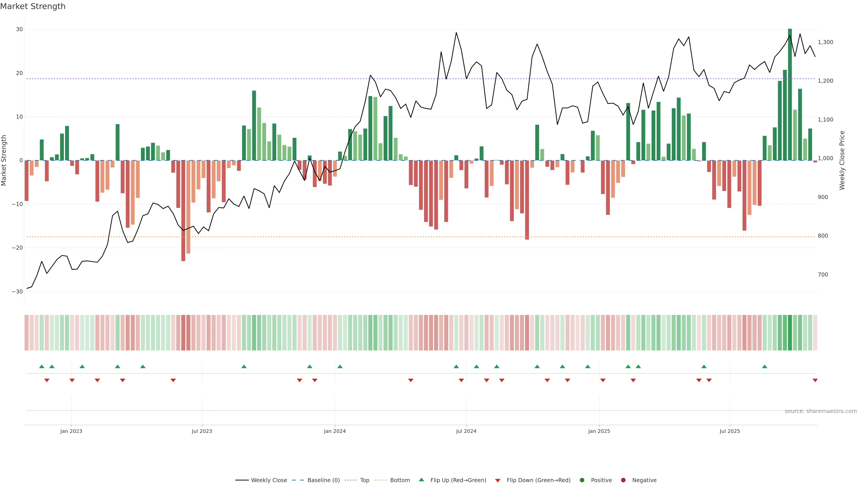Click the rightmost green flip-up triangle marker
Screen dimensions: 868x488
(764, 366)
